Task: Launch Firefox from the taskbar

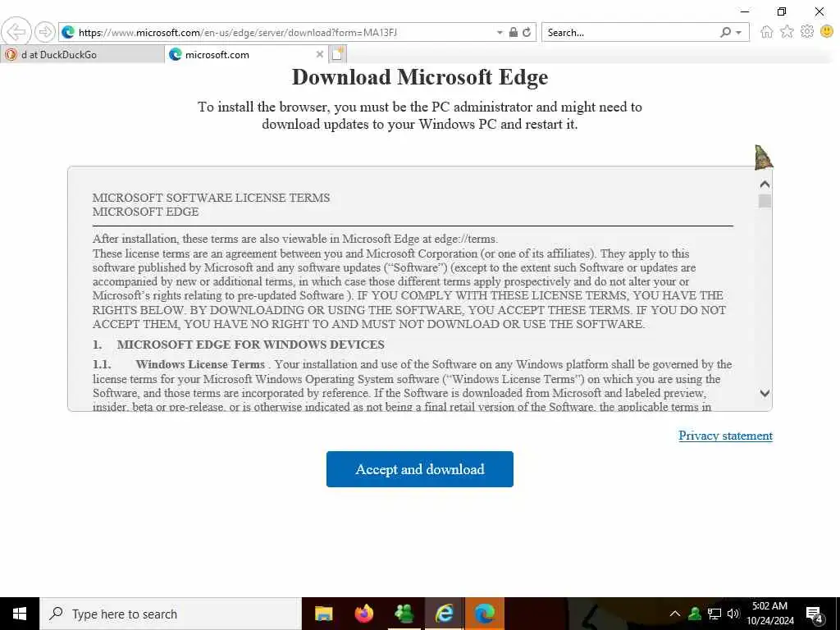Action: tap(364, 614)
